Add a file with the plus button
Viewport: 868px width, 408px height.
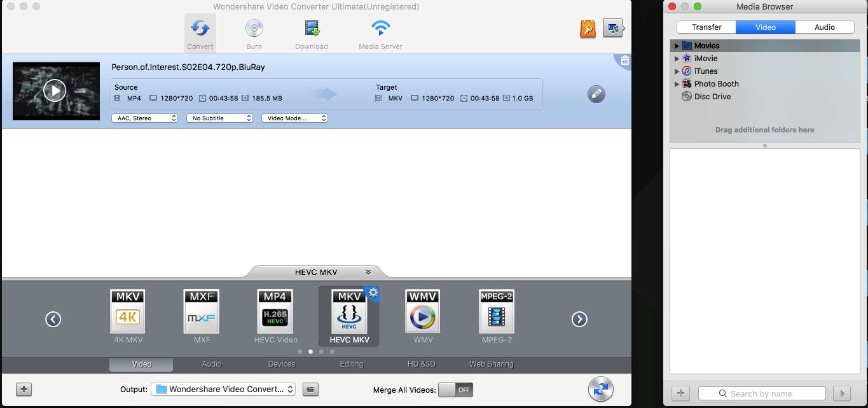point(24,389)
